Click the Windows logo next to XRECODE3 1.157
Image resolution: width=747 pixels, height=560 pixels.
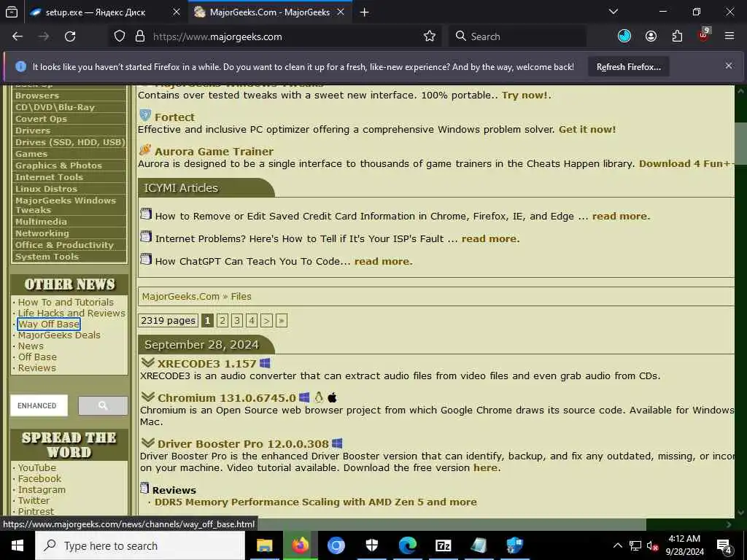point(265,363)
